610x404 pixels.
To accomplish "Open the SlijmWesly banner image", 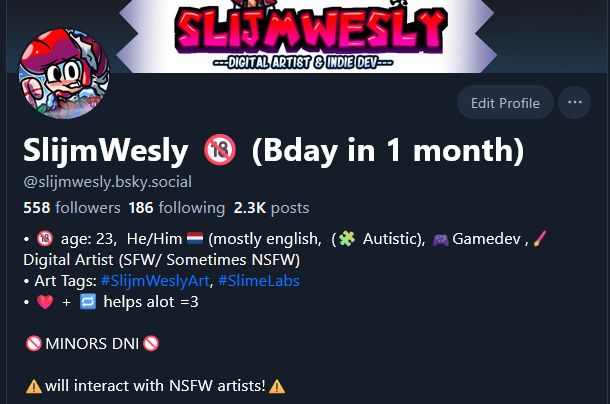I will pyautogui.click(x=307, y=36).
